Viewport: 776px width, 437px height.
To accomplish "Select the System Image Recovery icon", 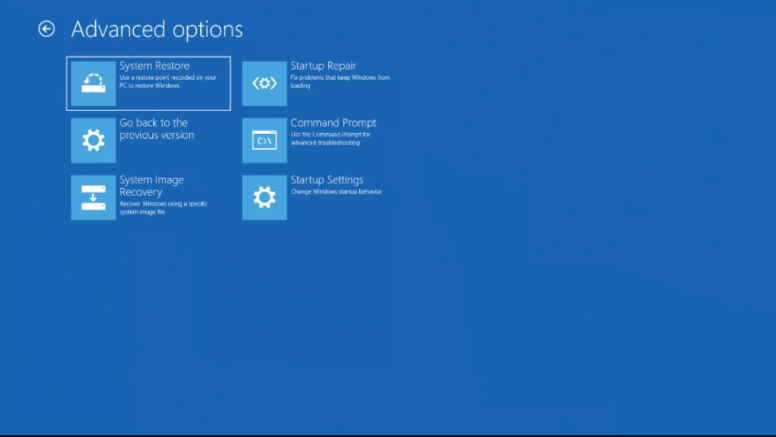I will 93,197.
